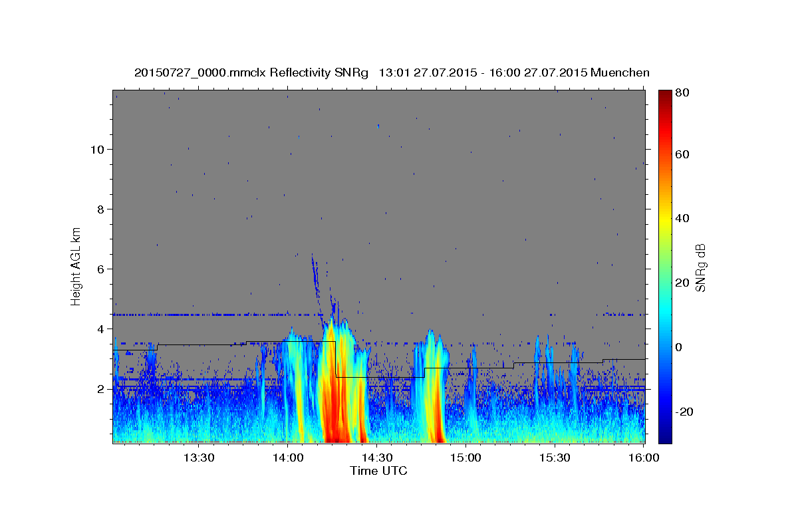Click the height tick label 4
Image resolution: width=798 pixels, height=532 pixels.
click(100, 329)
